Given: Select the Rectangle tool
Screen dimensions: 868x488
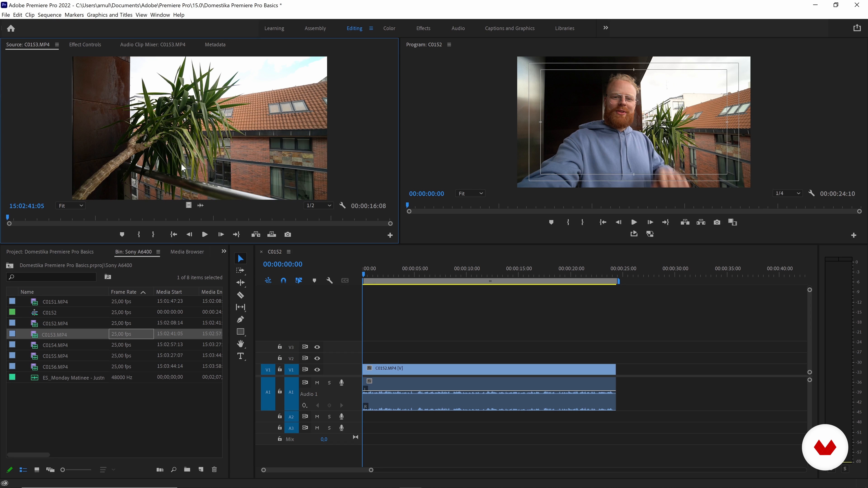Looking at the screenshot, I should coord(241,332).
